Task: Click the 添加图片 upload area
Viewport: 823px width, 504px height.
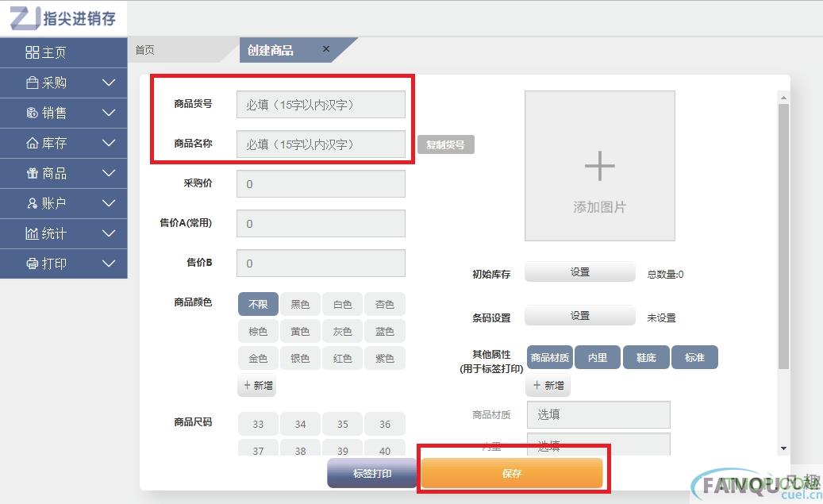Action: click(599, 166)
